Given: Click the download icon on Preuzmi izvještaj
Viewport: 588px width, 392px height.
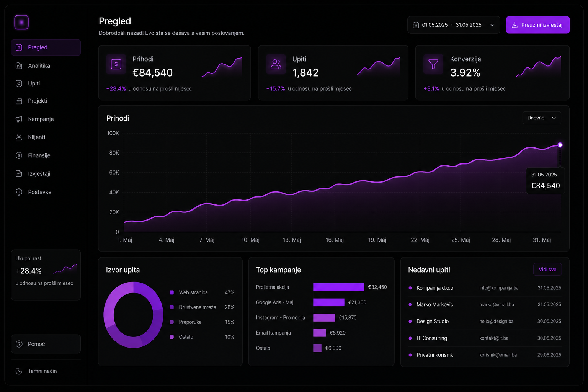Looking at the screenshot, I should click(514, 25).
